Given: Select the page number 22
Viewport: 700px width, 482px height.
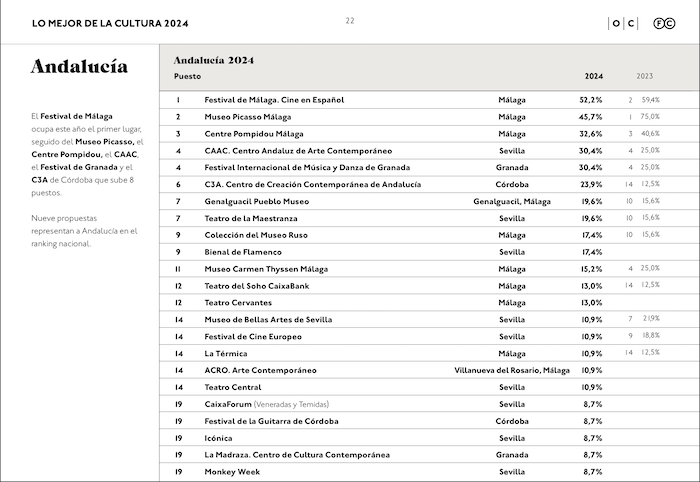Looking at the screenshot, I should pyautogui.click(x=350, y=21).
